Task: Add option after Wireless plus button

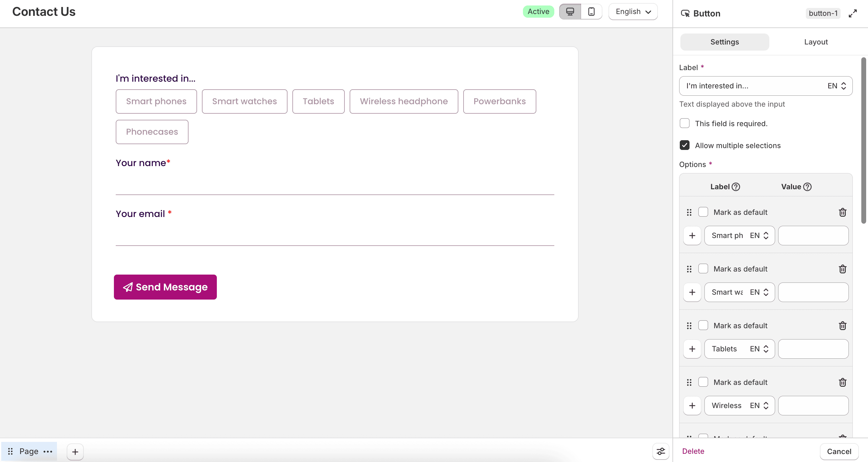Action: 692,405
